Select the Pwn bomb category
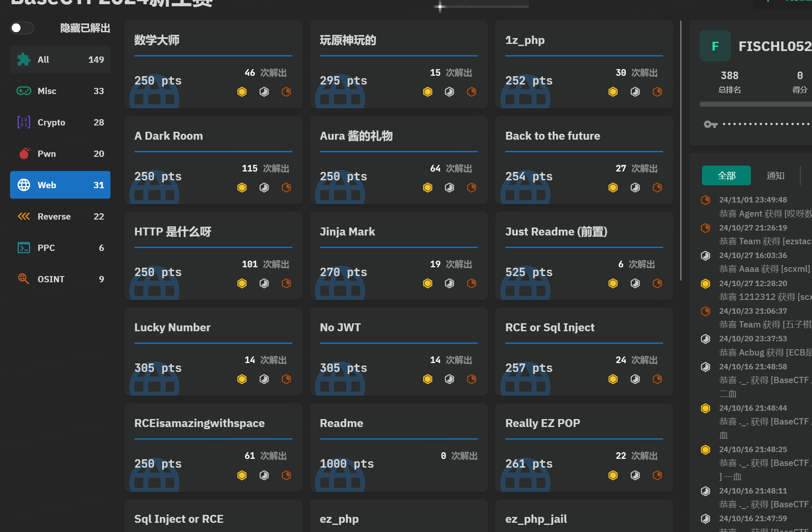The height and width of the screenshot is (532, 812). pos(60,153)
